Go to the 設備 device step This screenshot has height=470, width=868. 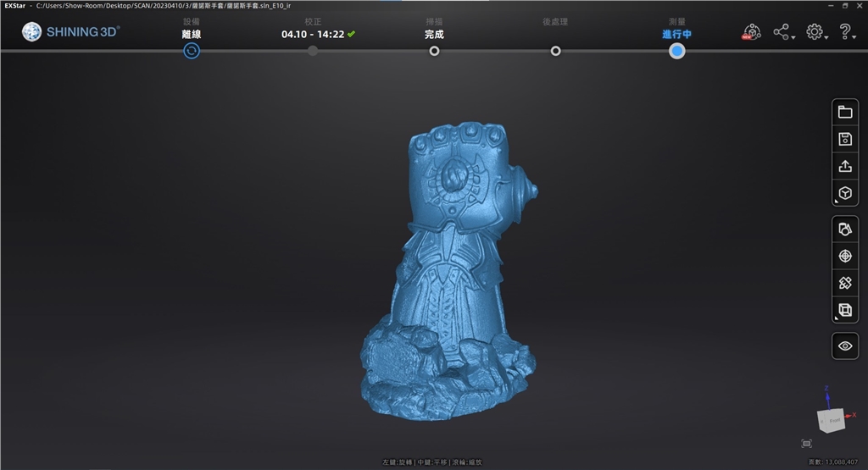192,51
